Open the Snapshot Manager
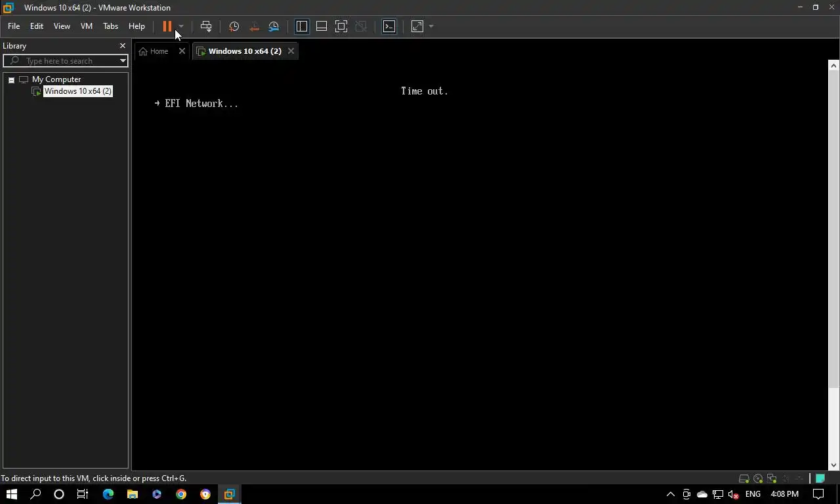The width and height of the screenshot is (840, 504). pos(274,26)
